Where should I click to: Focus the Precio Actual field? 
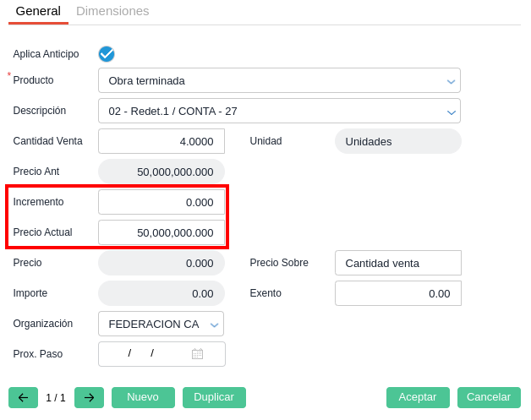(x=161, y=232)
